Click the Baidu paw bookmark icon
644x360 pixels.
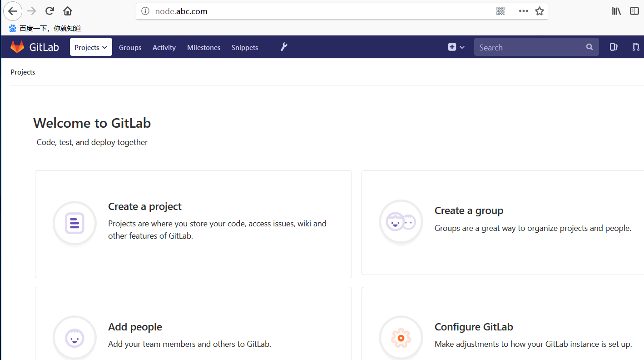coord(13,28)
